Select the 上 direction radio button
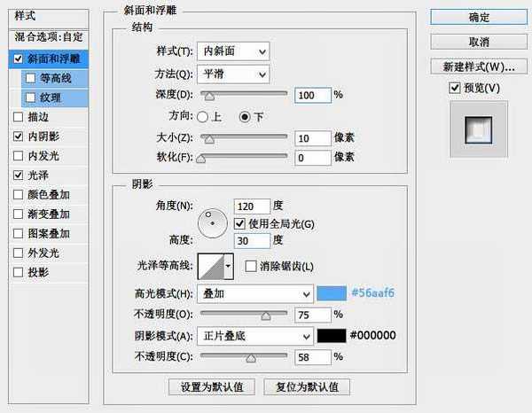The image size is (532, 413). click(x=203, y=117)
